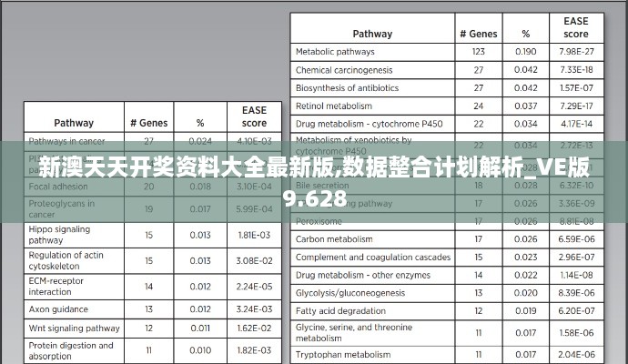
Task: Select EASE score '7.29E-17'
Action: pos(576,106)
